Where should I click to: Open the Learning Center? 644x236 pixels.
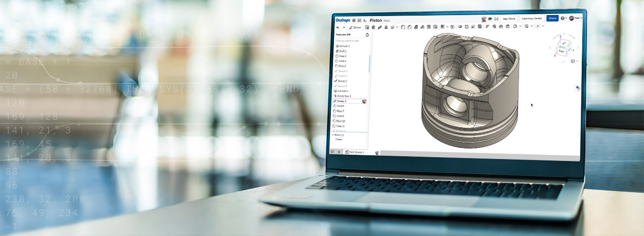pyautogui.click(x=532, y=18)
